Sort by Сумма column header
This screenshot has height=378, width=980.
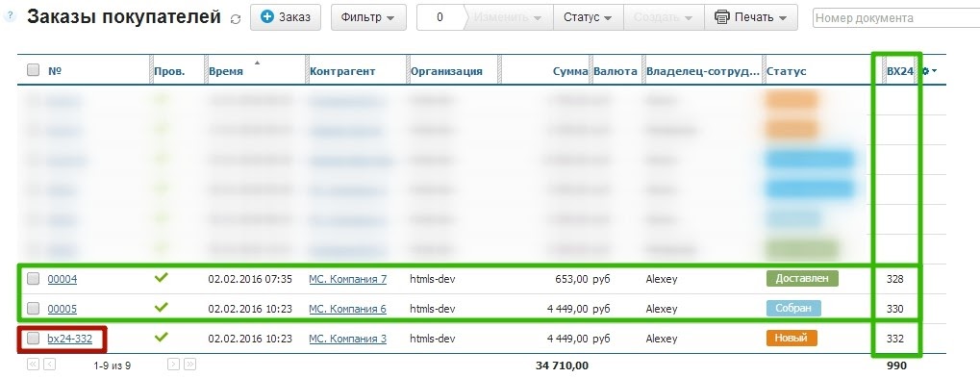coord(570,71)
